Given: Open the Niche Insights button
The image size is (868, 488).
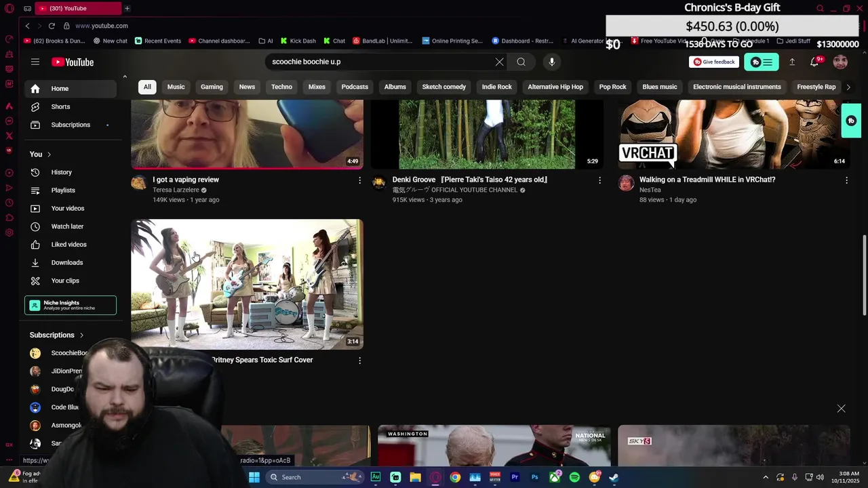Looking at the screenshot, I should point(71,306).
